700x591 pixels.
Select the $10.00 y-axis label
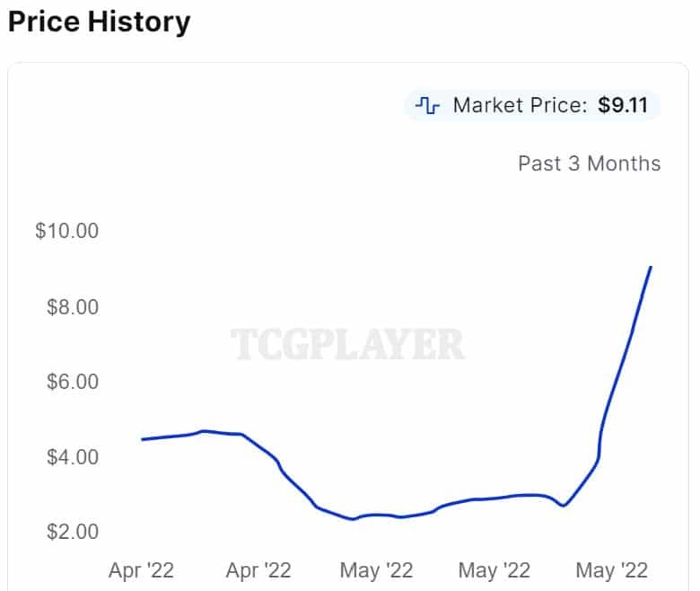66,231
